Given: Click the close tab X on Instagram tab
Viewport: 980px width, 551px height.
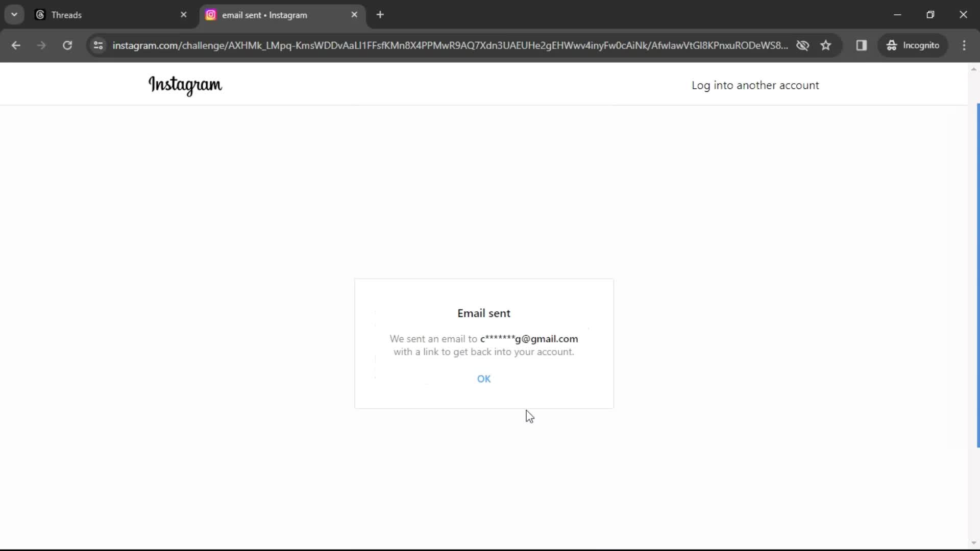Looking at the screenshot, I should coord(355,15).
